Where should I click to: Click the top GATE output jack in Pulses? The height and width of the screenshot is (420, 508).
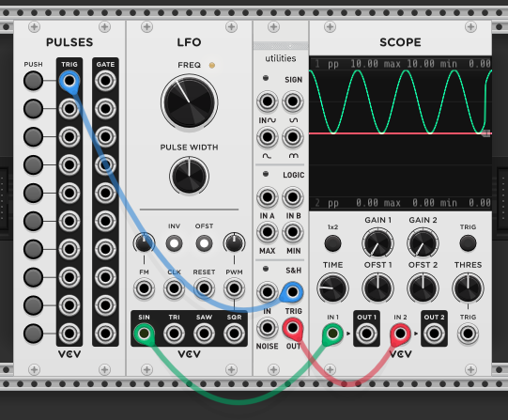(x=105, y=81)
